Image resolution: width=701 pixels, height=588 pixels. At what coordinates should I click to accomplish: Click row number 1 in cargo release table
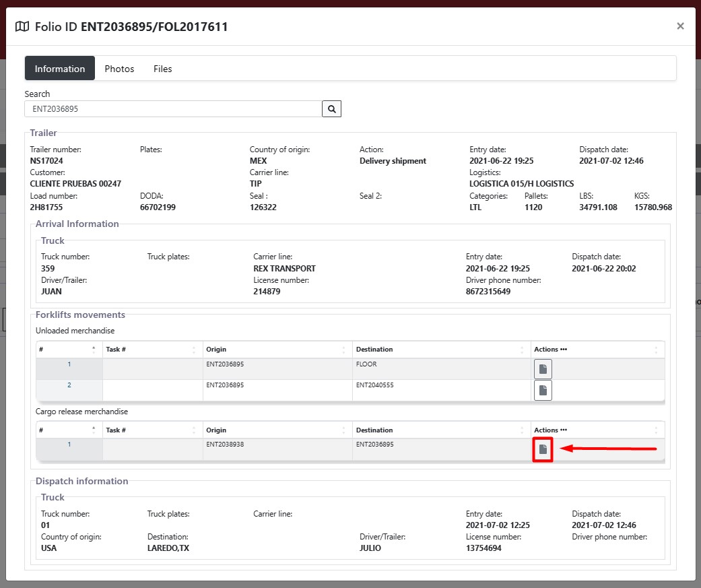[69, 445]
